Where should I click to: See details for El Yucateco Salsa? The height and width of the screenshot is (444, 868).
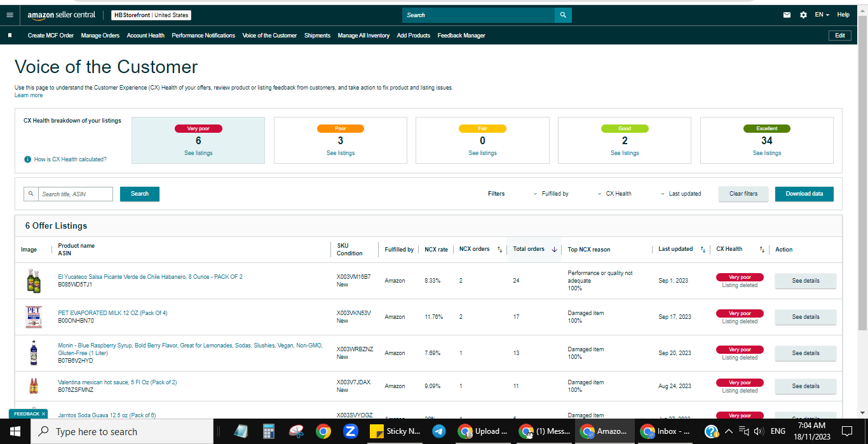(x=806, y=281)
